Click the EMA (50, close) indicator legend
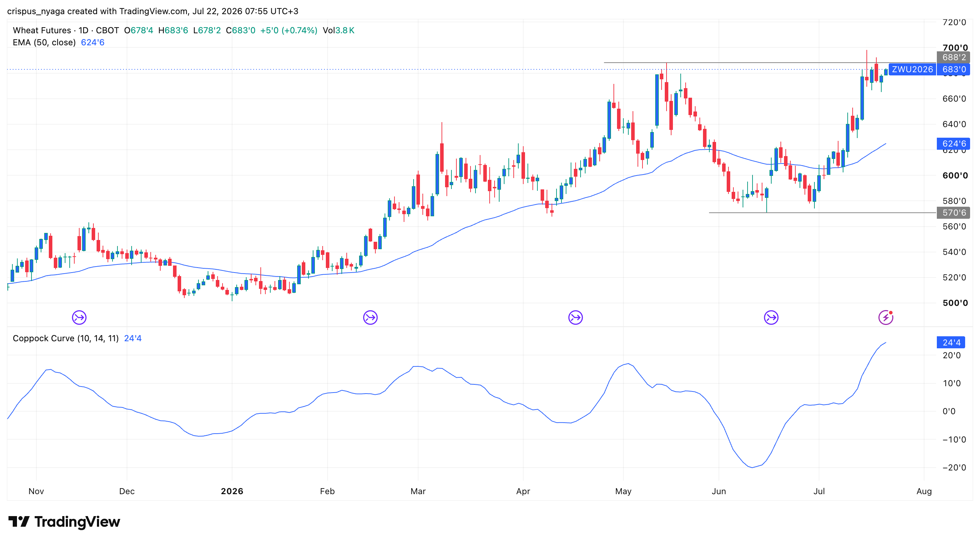Viewport: 980px width, 543px height. pos(44,42)
